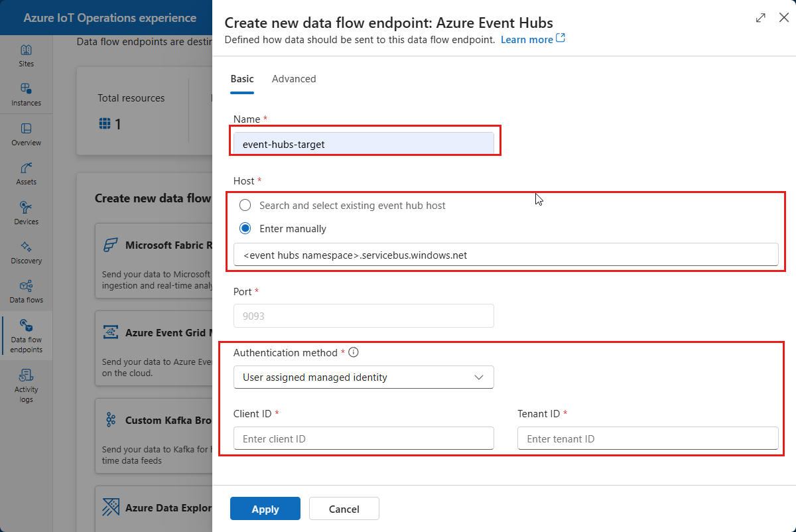Click the info icon beside Authentication method

coord(354,352)
